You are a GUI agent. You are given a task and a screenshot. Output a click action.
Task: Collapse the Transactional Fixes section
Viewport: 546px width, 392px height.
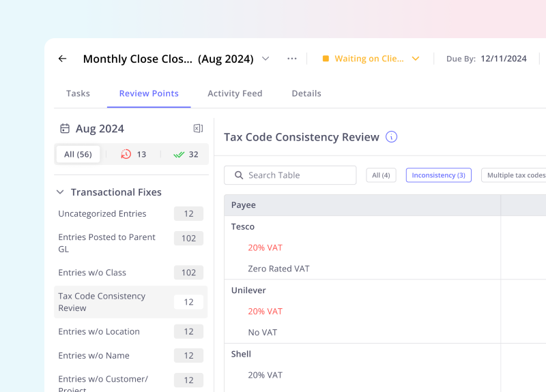(60, 192)
